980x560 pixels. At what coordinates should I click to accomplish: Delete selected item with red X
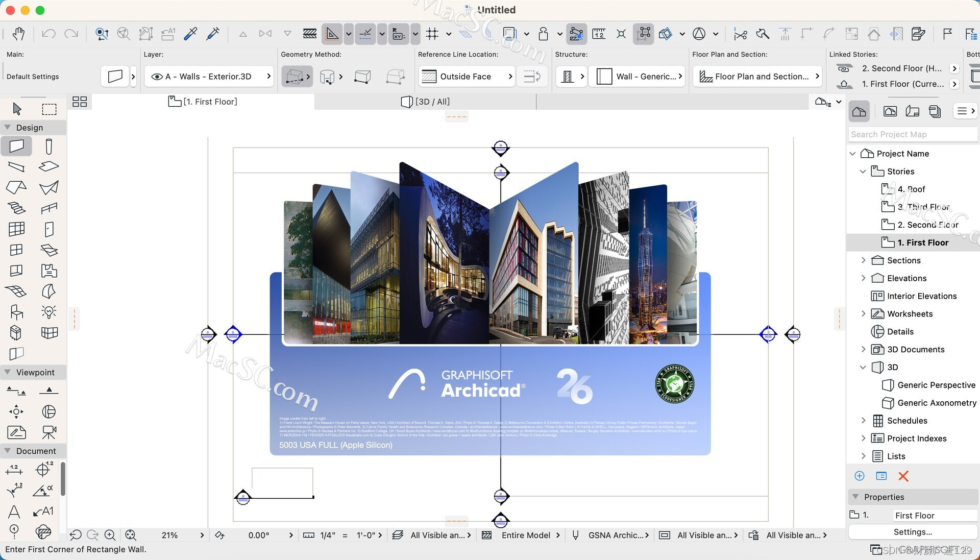(x=903, y=476)
